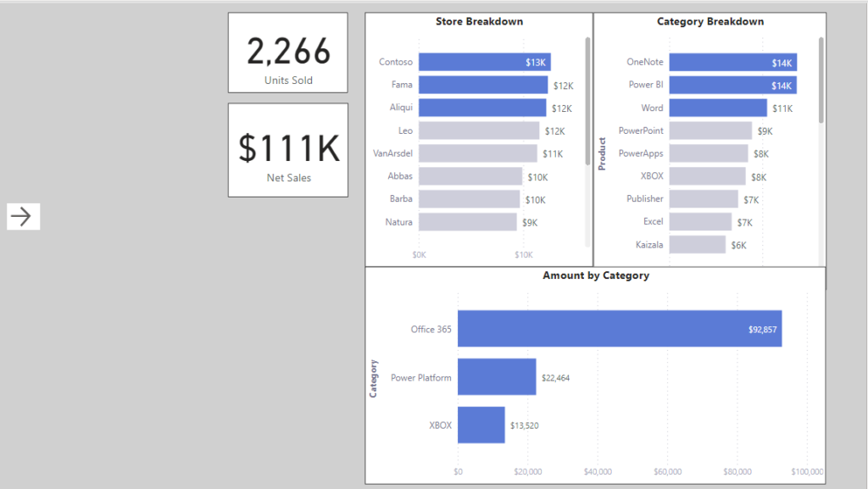The height and width of the screenshot is (489, 868).
Task: Select the Kaizala bar in Category Breakdown
Action: tap(695, 244)
